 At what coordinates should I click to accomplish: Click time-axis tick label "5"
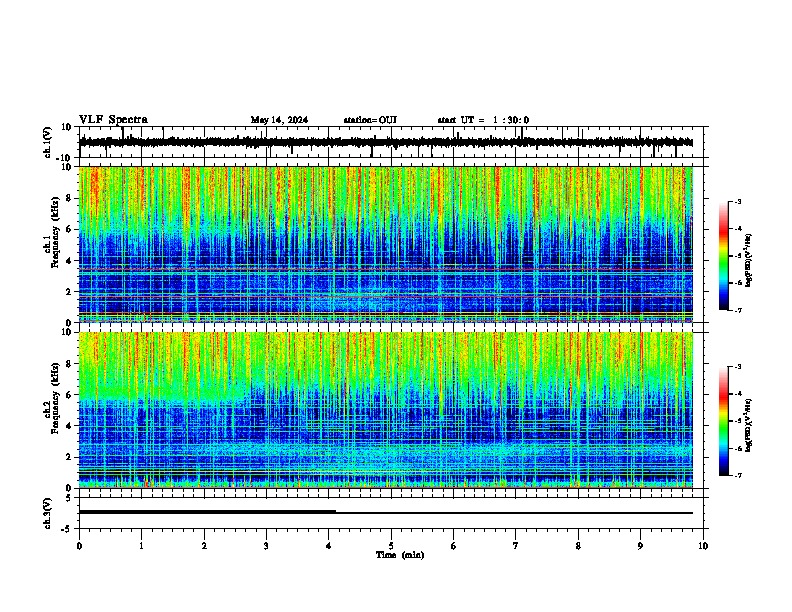pos(391,546)
